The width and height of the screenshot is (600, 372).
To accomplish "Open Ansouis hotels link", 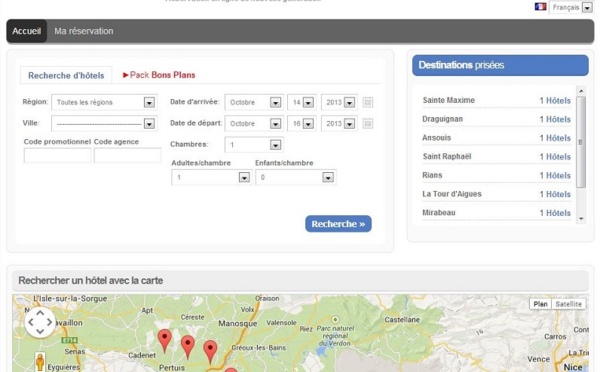I will 555,138.
